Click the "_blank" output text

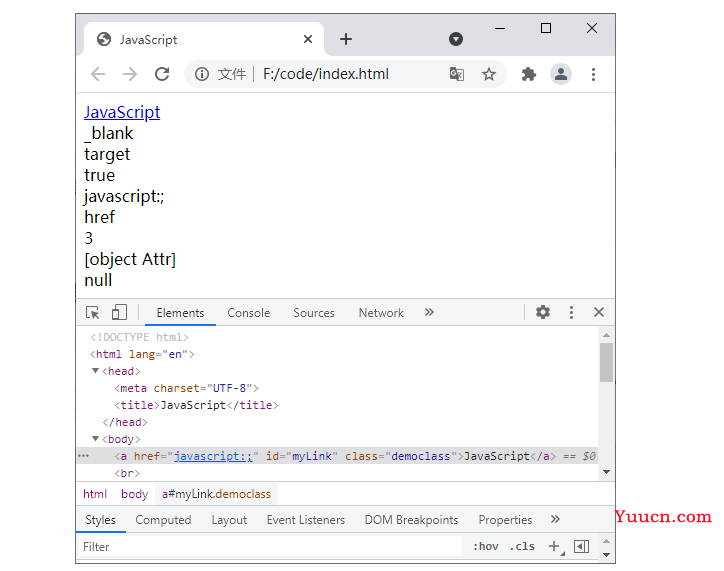click(109, 133)
